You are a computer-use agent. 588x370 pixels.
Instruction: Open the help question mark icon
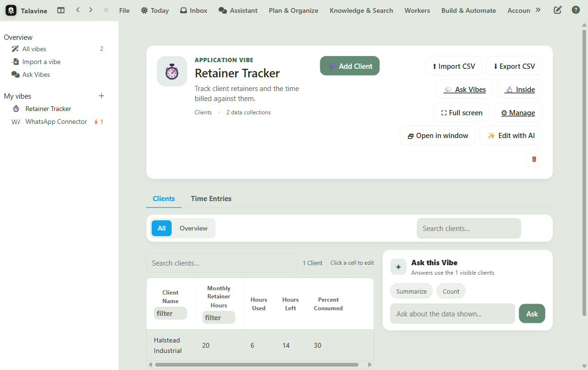576,10
